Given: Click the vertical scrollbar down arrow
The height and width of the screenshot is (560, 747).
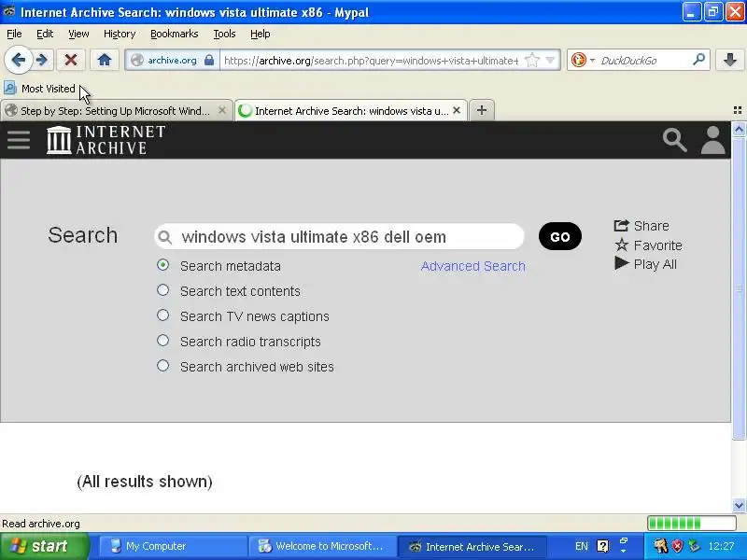Looking at the screenshot, I should coord(739,505).
